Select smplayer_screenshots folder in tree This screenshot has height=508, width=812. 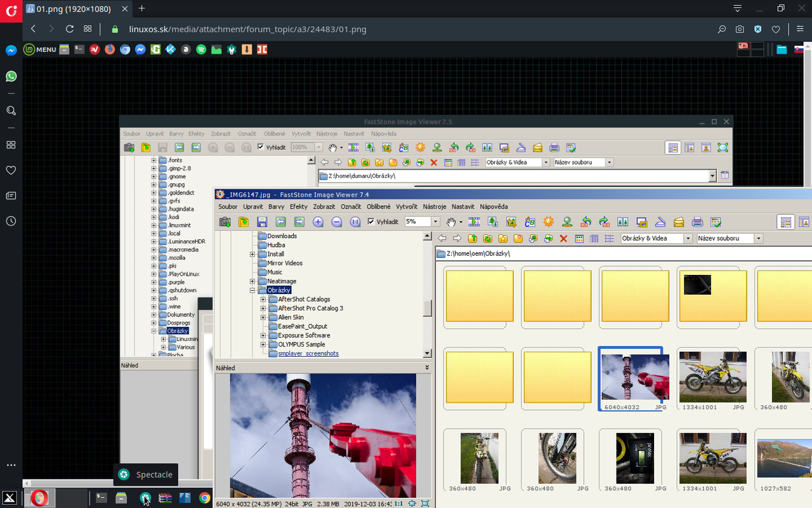click(x=308, y=353)
